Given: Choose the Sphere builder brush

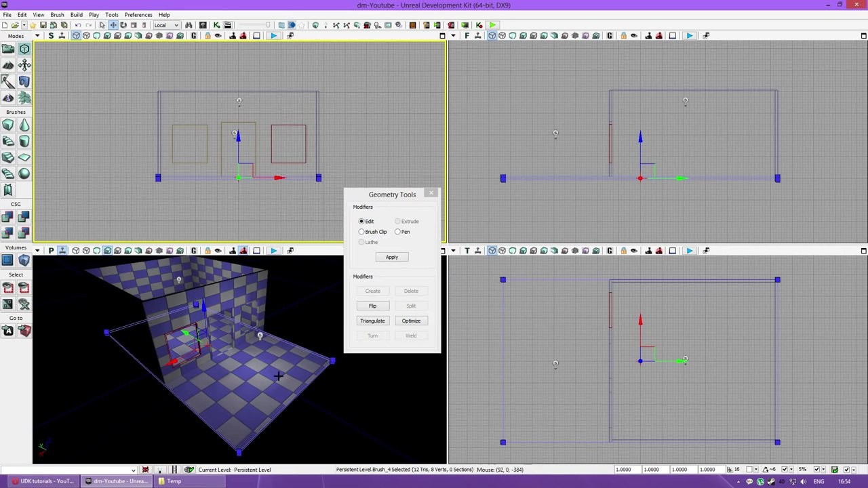Looking at the screenshot, I should [24, 174].
